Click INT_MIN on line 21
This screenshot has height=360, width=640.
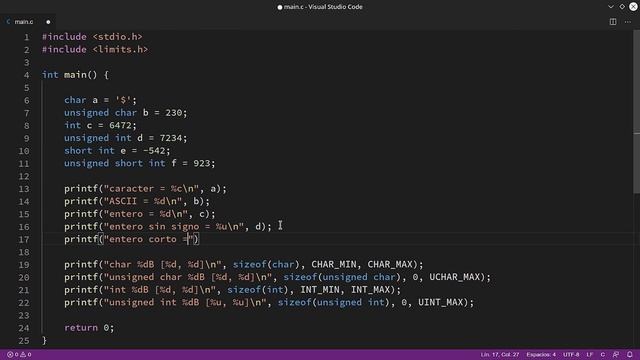coord(320,290)
